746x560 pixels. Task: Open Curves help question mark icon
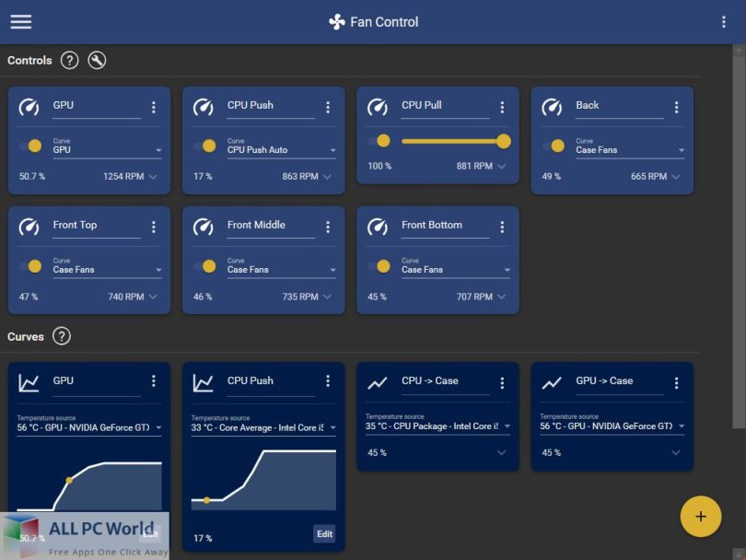click(62, 336)
